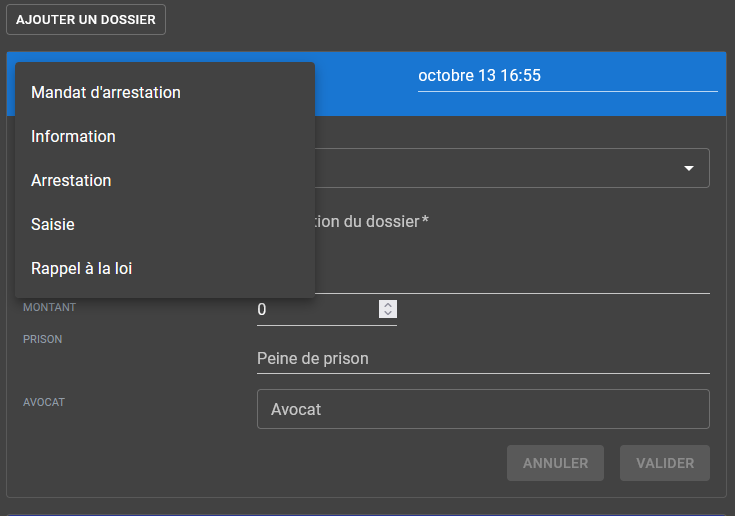Viewport: 735px width, 516px height.
Task: Decrease the montant with the down arrow
Action: [388, 314]
